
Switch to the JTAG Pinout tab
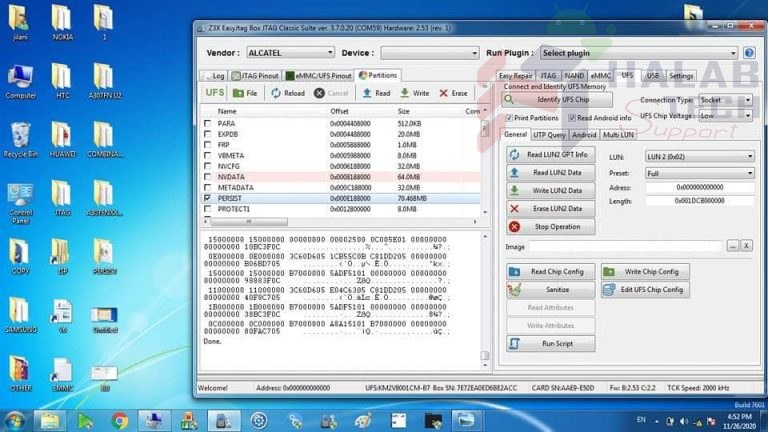pyautogui.click(x=255, y=76)
